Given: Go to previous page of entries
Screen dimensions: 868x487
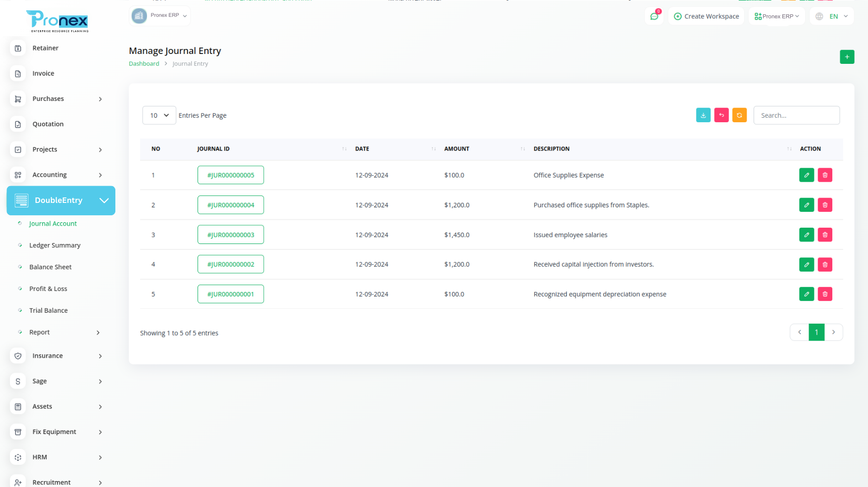Looking at the screenshot, I should point(799,332).
